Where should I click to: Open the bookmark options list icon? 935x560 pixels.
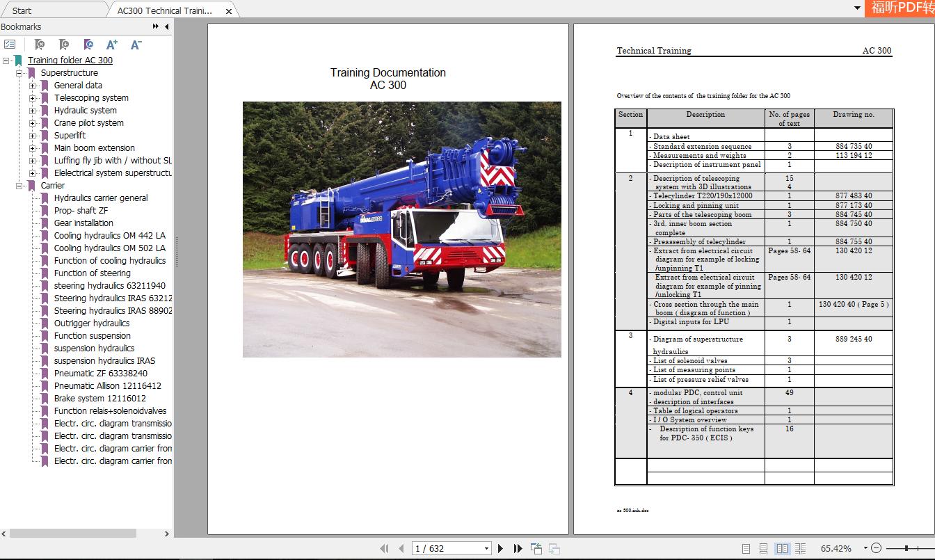tap(11, 45)
